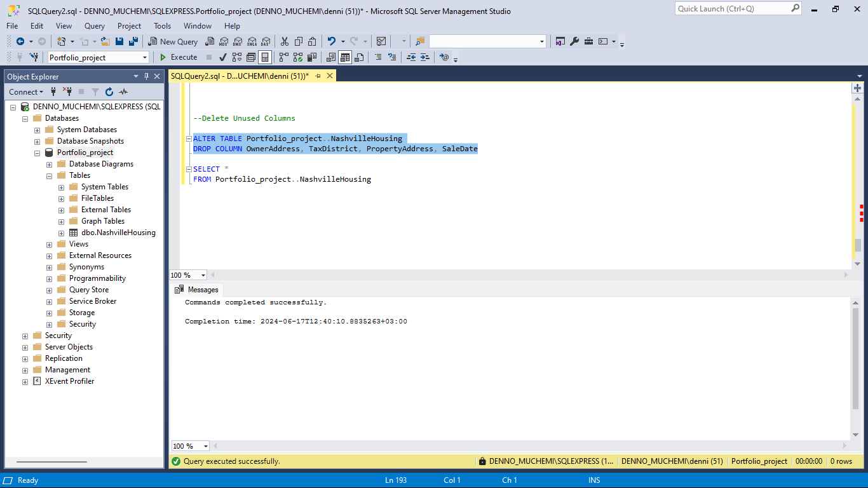
Task: Close the SQLQuery2.sql tab
Action: 330,76
